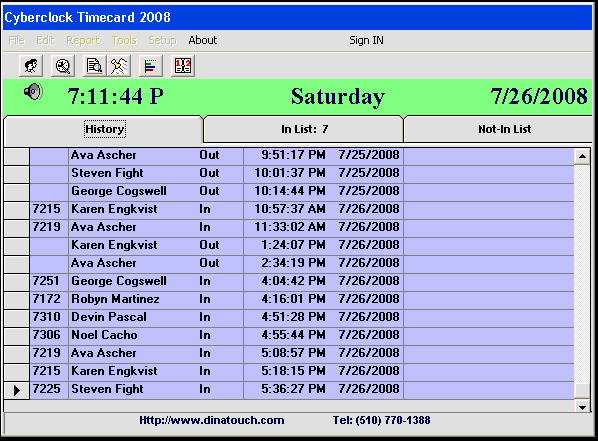The height and width of the screenshot is (441, 598).
Task: Click ID 7306 in Noel Cacho's row
Action: click(46, 335)
